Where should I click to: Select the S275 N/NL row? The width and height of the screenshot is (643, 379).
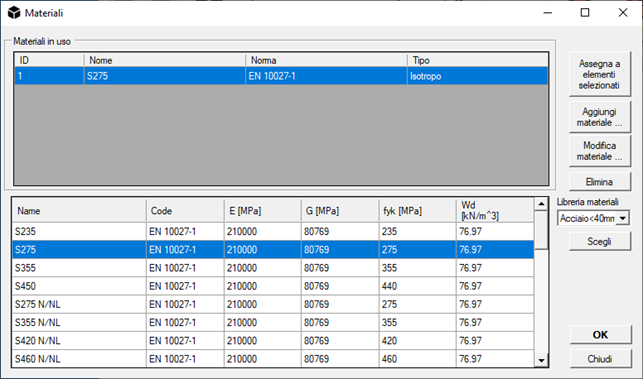click(x=273, y=304)
